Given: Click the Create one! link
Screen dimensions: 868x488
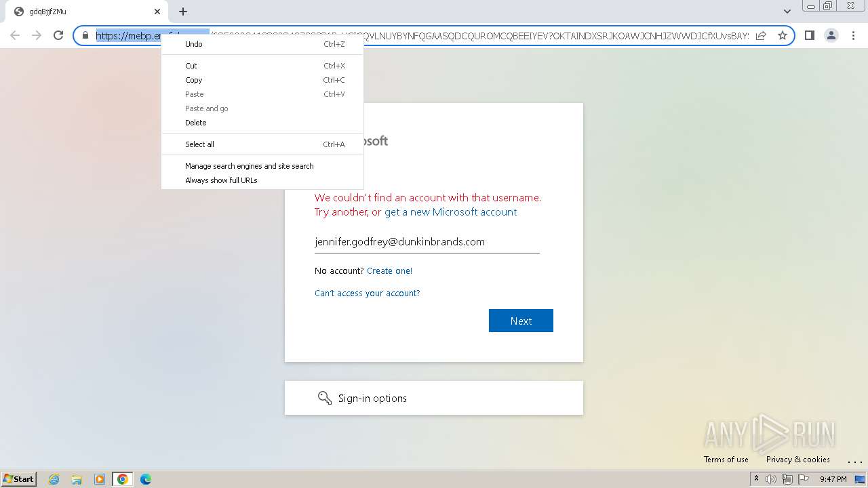Looking at the screenshot, I should [x=389, y=271].
